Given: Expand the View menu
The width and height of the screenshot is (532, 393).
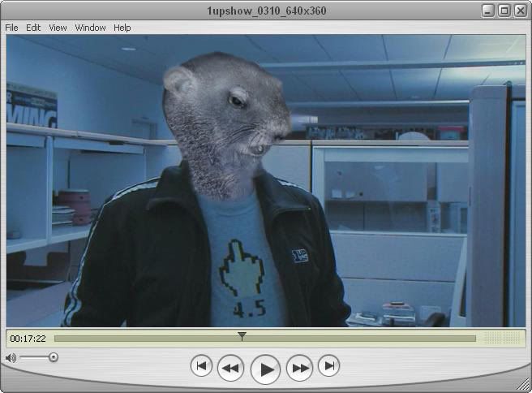Looking at the screenshot, I should 58,28.
